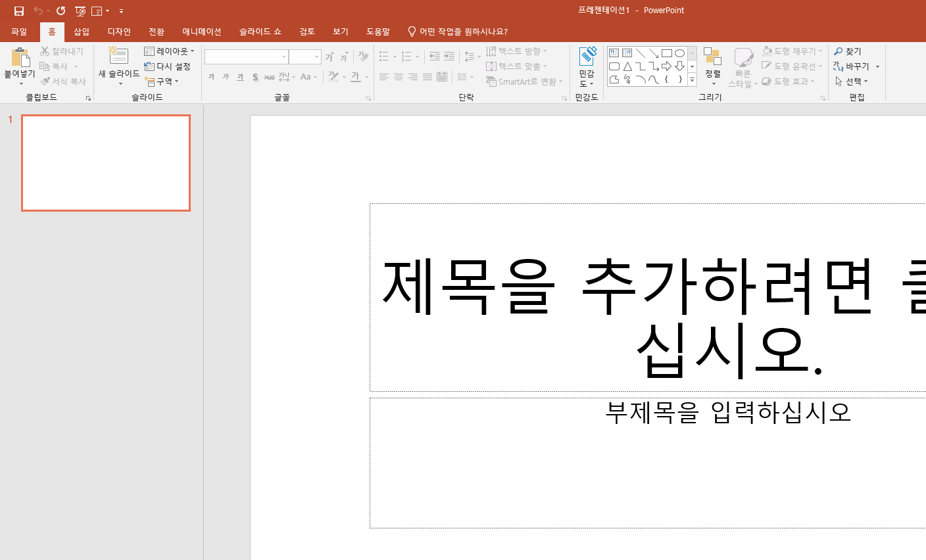Select the straight line shape
926x560 pixels.
pyautogui.click(x=640, y=53)
